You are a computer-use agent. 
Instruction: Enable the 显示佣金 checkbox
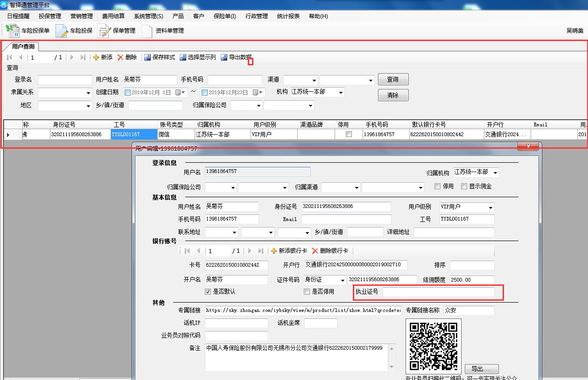(x=464, y=186)
